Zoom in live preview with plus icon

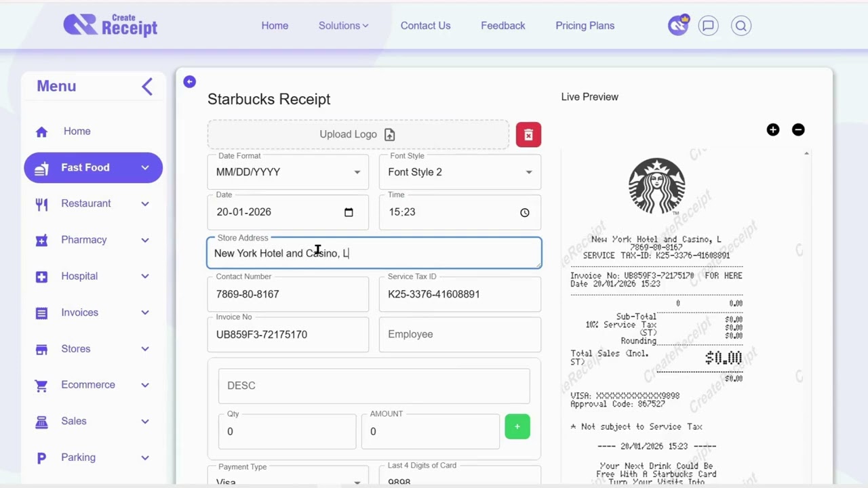tap(773, 129)
